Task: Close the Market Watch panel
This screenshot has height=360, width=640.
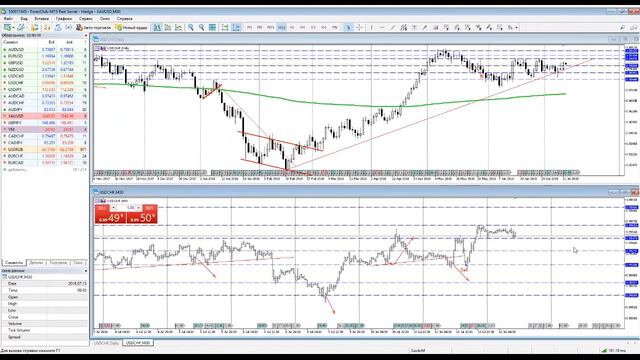Action: click(85, 36)
